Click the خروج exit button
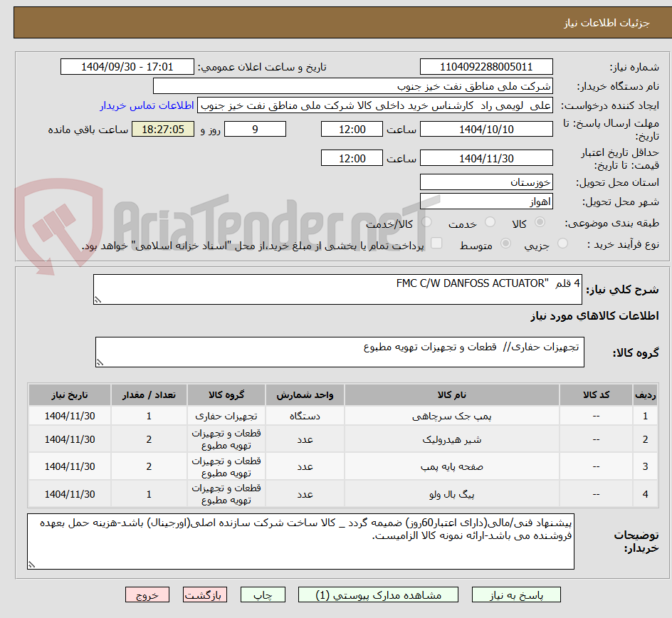Image resolution: width=672 pixels, height=618 pixels. point(147,595)
